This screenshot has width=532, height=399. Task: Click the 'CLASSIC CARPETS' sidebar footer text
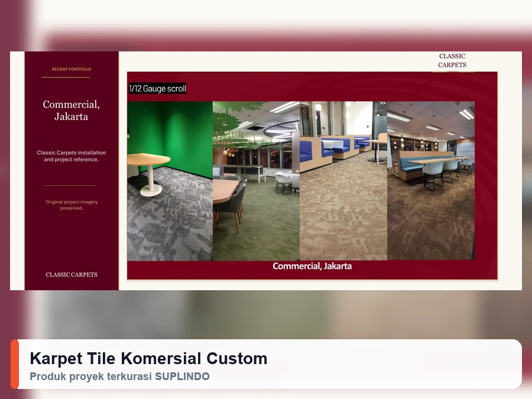[72, 274]
